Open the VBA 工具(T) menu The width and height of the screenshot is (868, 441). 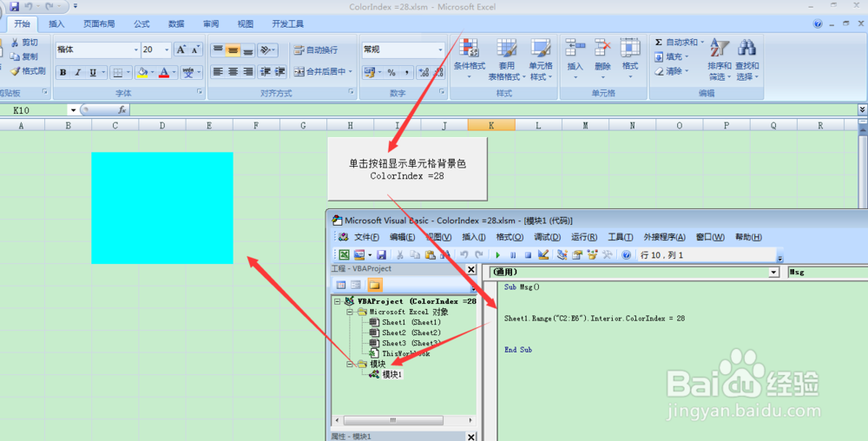(620, 237)
